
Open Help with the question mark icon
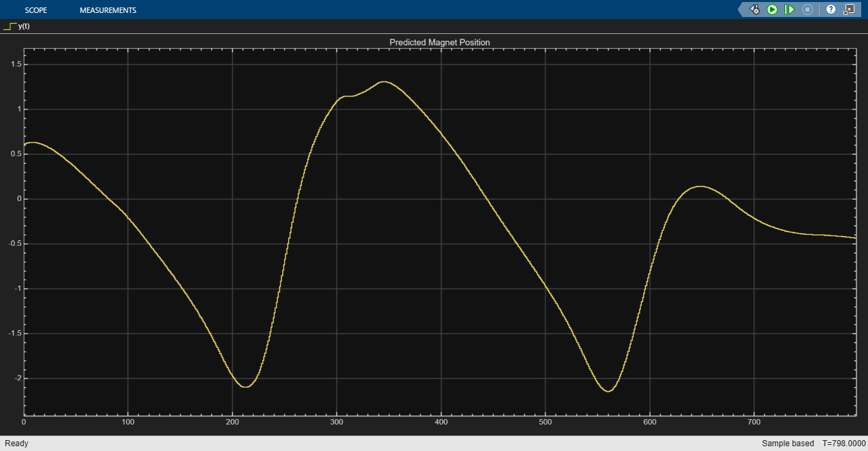point(831,10)
